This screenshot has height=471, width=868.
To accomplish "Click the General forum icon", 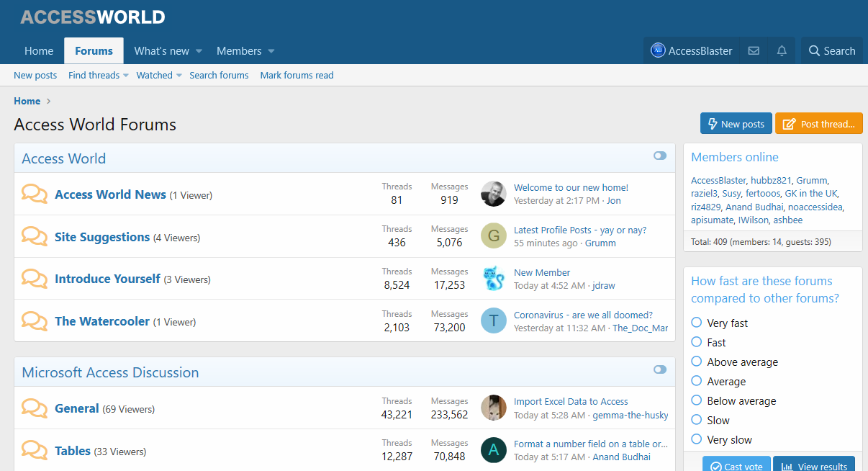I will pos(35,408).
